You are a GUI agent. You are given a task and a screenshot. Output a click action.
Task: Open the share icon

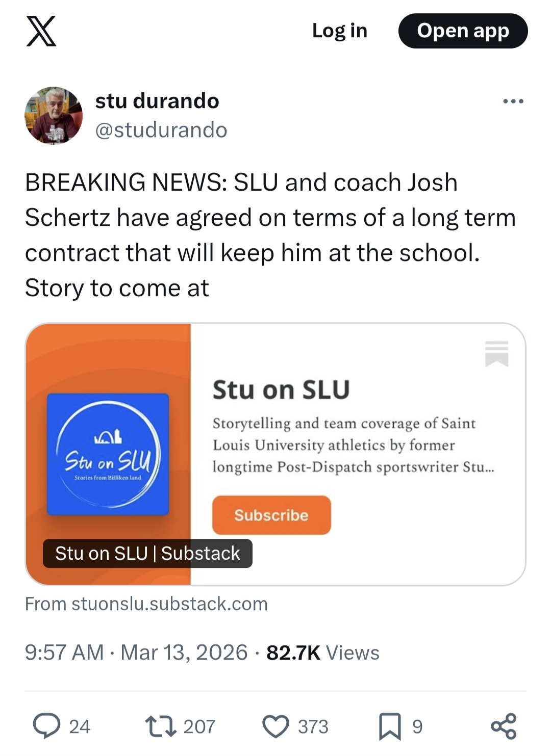(x=504, y=726)
